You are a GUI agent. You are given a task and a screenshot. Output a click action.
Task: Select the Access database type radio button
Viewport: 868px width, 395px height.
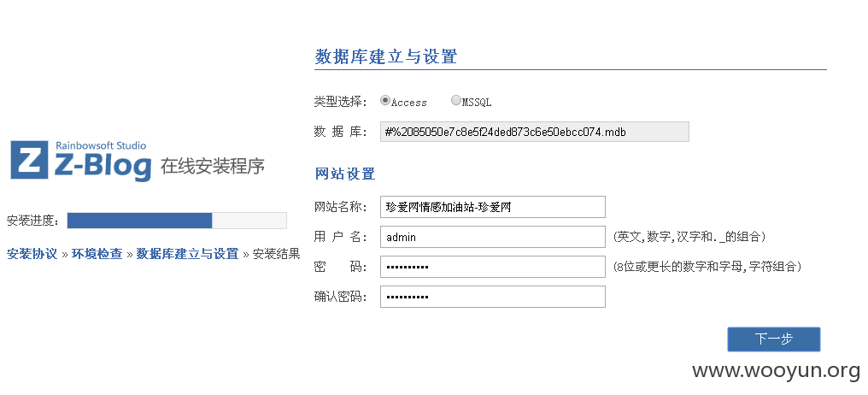384,101
